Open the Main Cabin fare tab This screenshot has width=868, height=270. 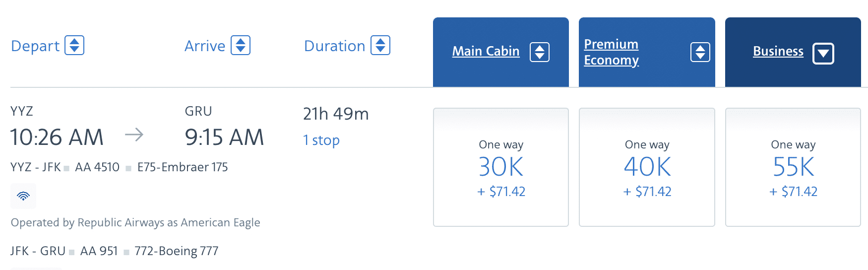point(486,52)
